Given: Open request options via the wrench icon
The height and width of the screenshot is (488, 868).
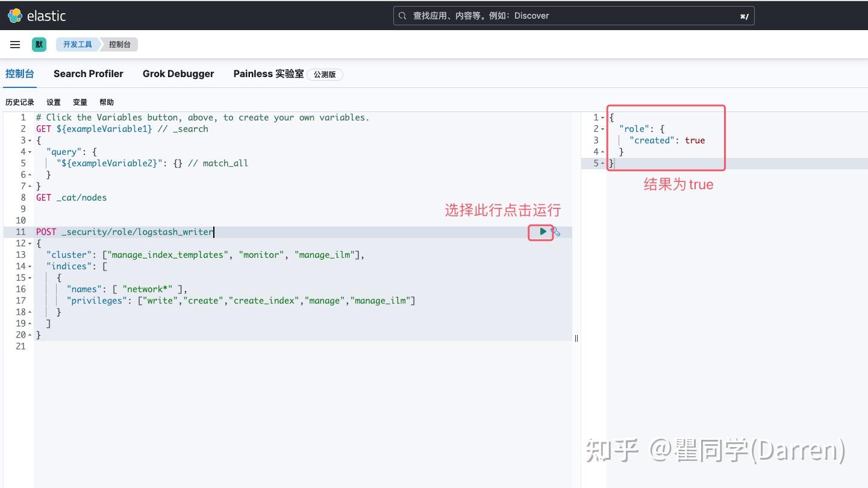Looking at the screenshot, I should click(555, 231).
